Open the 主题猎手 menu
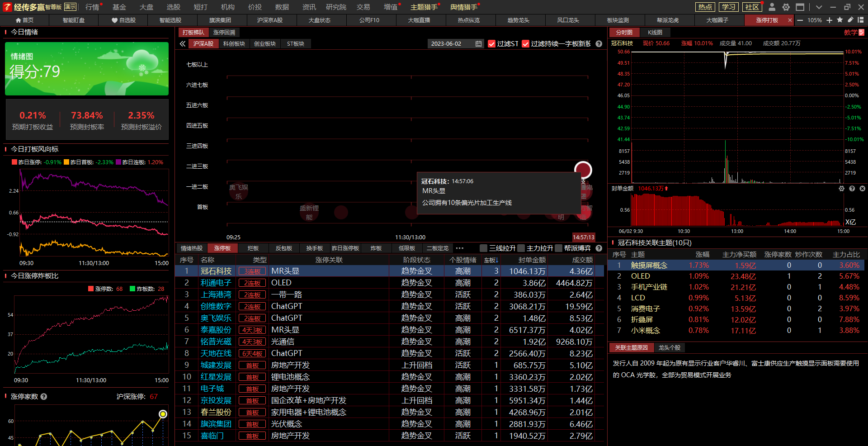This screenshot has width=868, height=446. pyautogui.click(x=424, y=7)
